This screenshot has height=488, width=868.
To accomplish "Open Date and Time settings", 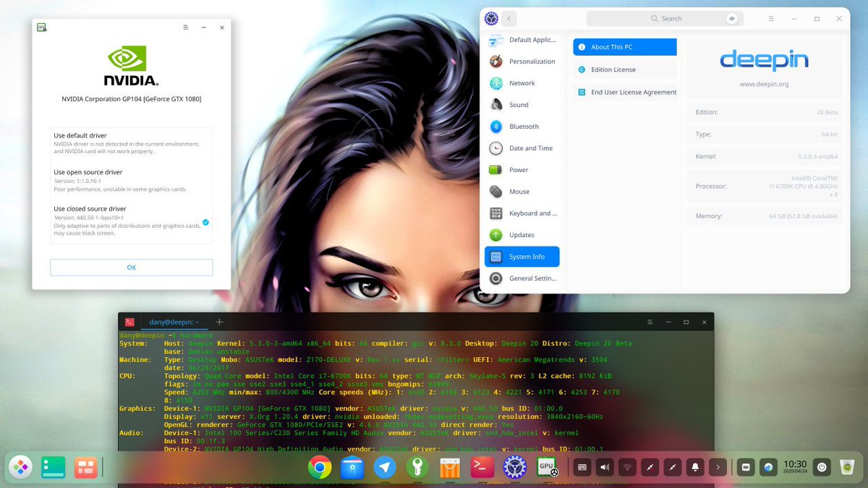I will [x=522, y=148].
